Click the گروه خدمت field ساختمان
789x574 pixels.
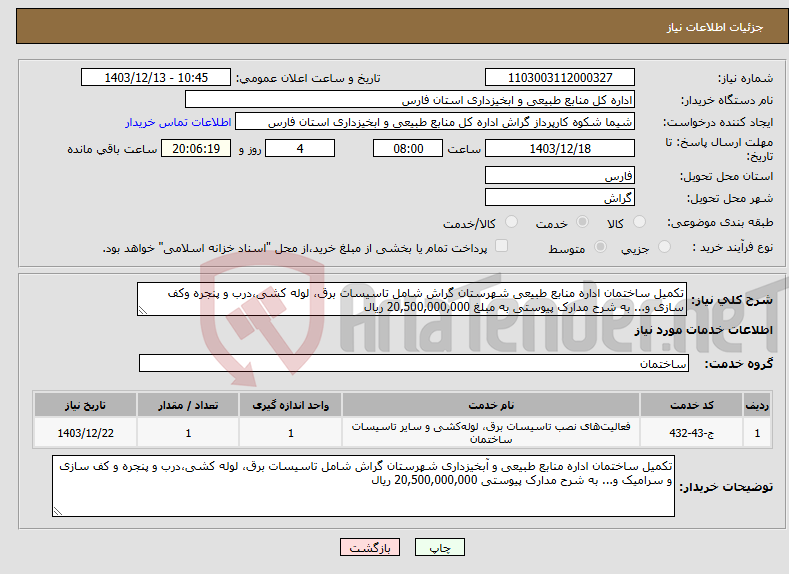pos(414,363)
